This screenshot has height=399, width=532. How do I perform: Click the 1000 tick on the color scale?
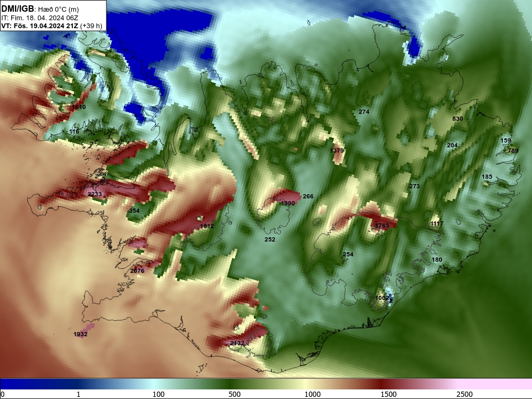312,394
